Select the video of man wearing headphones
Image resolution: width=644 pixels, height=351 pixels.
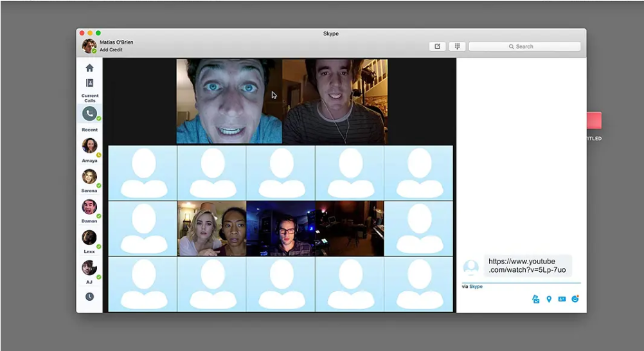(281, 228)
